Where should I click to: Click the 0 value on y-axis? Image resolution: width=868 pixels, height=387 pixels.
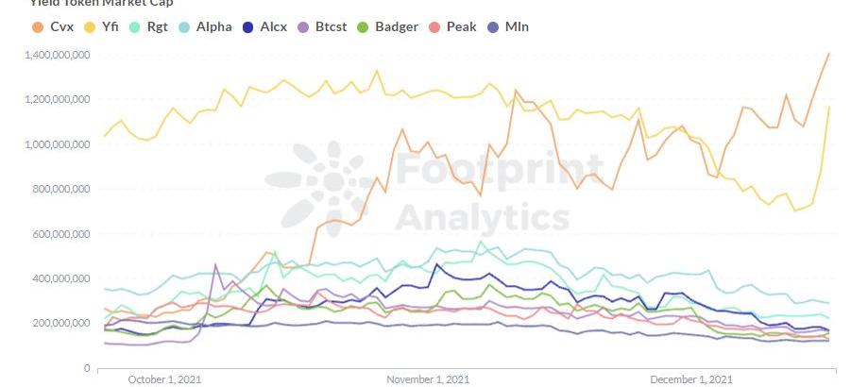coord(87,368)
